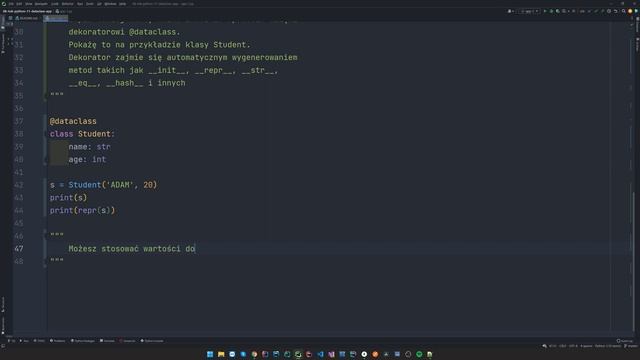Image resolution: width=640 pixels, height=360 pixels.
Task: Open the Navigate menu
Action: tap(41, 4)
